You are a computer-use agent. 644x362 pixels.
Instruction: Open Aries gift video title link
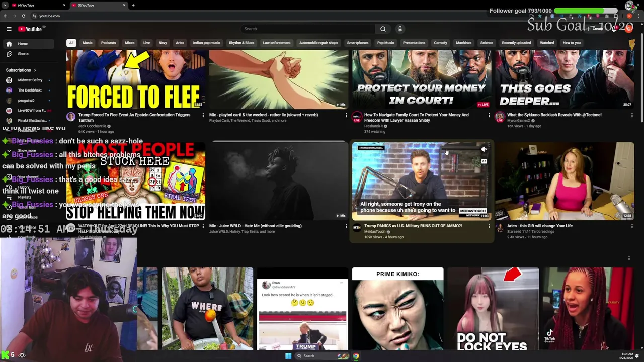point(540,226)
